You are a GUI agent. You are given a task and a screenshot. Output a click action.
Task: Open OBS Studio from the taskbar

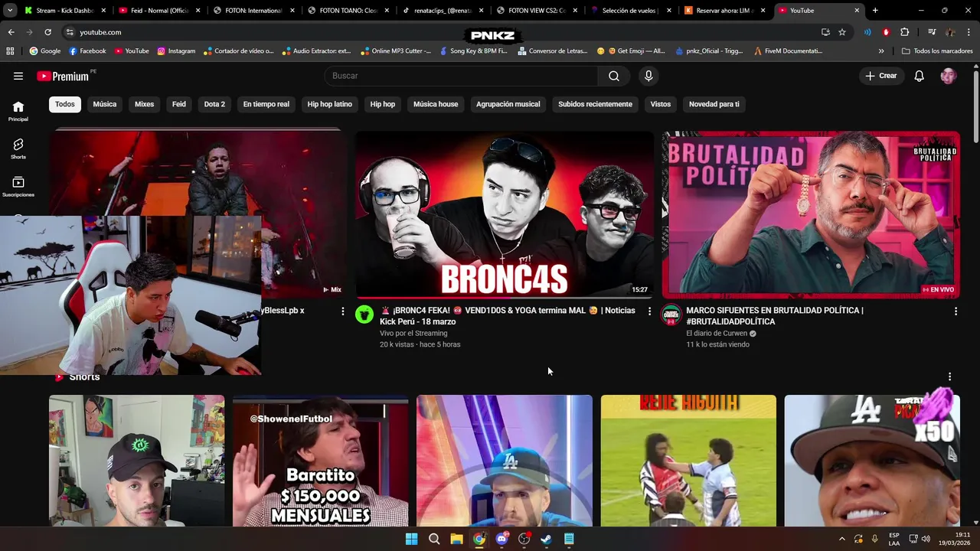pyautogui.click(x=524, y=539)
